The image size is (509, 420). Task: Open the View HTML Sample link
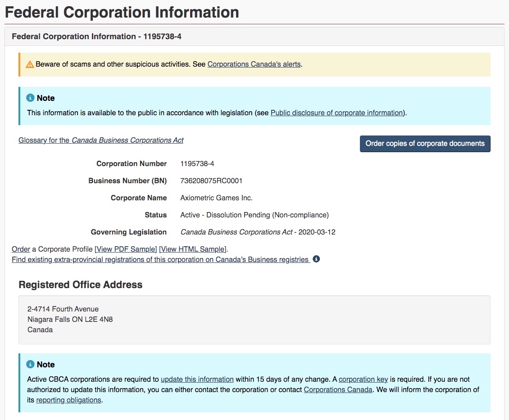click(192, 249)
